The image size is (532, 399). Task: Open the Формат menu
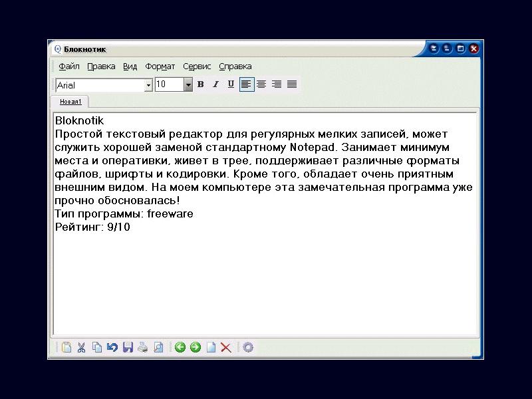click(160, 66)
